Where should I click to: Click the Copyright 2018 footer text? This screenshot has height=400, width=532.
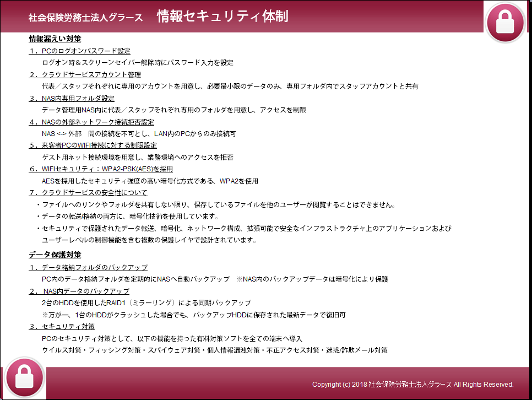[412, 385]
